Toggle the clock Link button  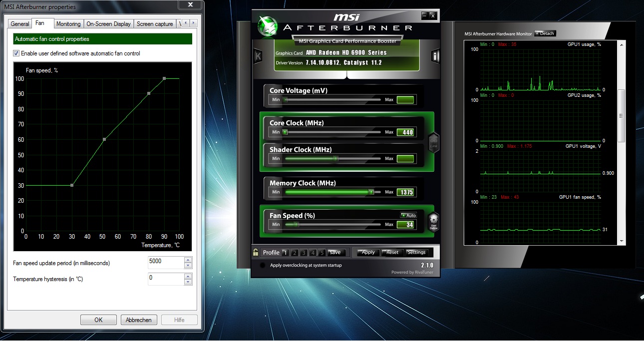coord(433,142)
